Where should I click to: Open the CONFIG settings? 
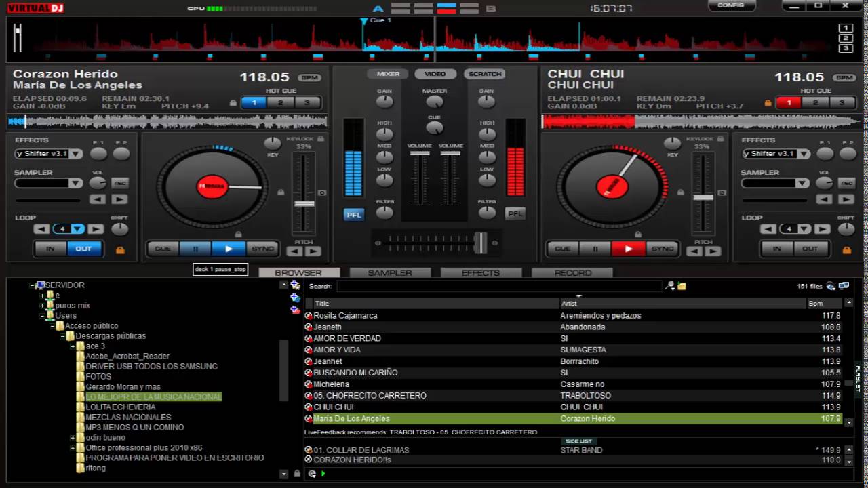tap(731, 5)
